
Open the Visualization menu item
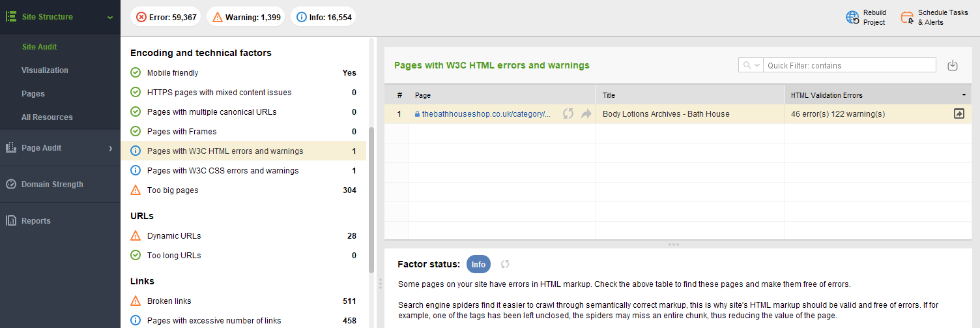coord(45,70)
